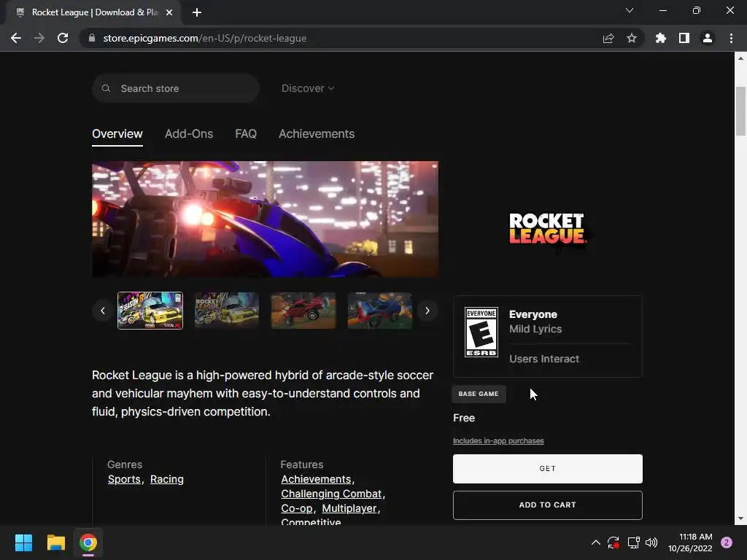The width and height of the screenshot is (747, 560).
Task: Expand the Discover dropdown
Action: tap(308, 88)
